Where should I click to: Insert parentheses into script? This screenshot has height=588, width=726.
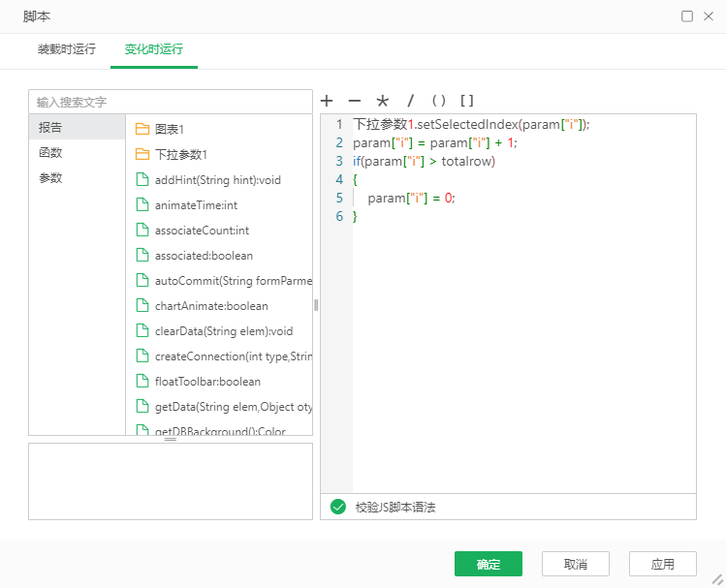(x=438, y=101)
